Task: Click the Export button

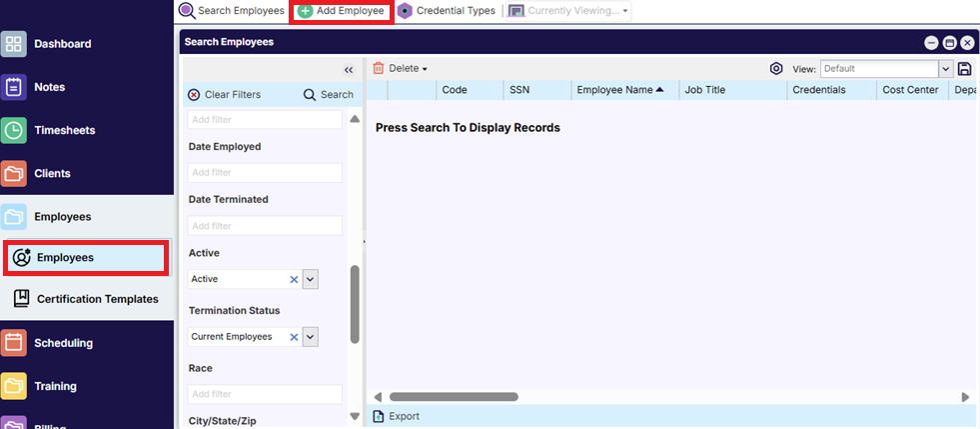Action: (397, 416)
